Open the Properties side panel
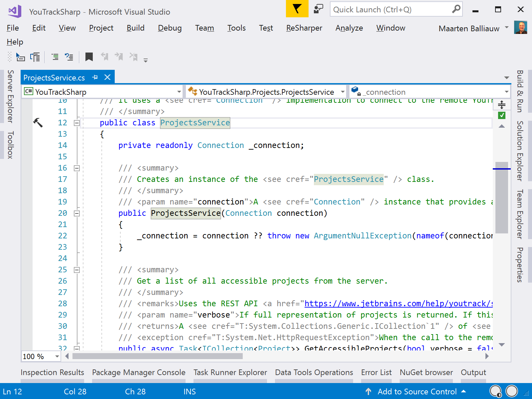This screenshot has width=532, height=399. (x=520, y=265)
